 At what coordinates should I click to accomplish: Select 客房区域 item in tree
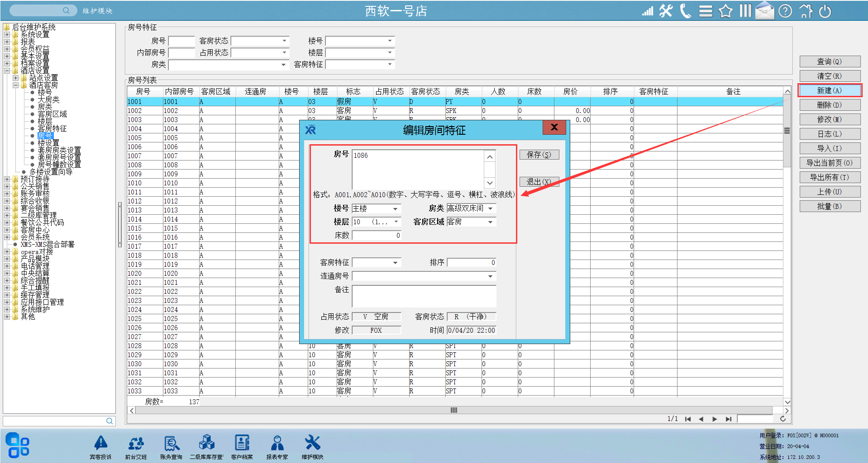click(x=52, y=114)
